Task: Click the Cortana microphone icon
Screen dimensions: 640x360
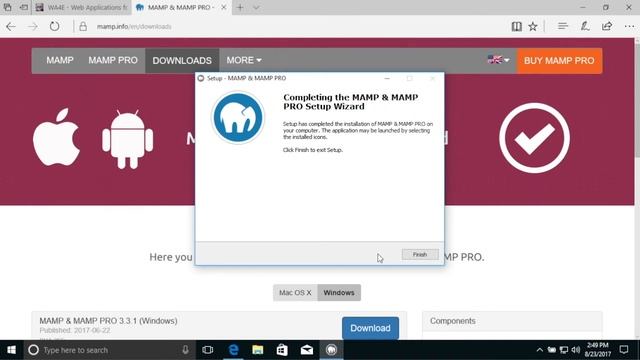Action: tap(185, 350)
